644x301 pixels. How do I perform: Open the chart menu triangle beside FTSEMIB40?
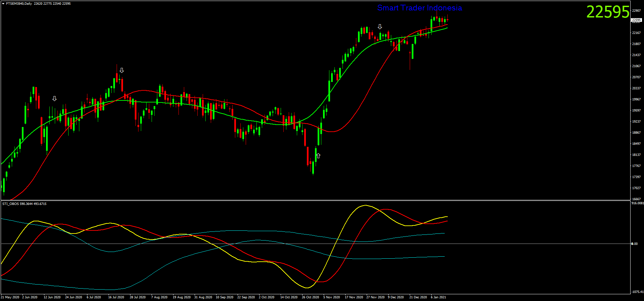3,4
